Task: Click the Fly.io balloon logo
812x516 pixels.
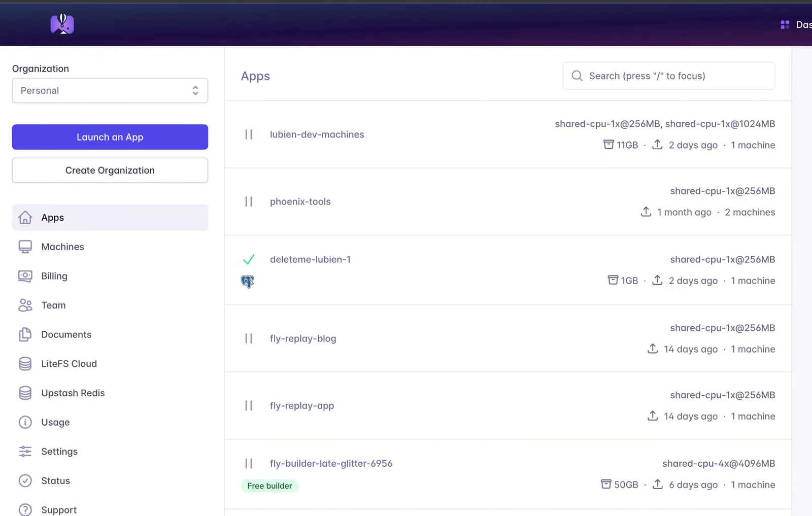Action: coord(62,24)
